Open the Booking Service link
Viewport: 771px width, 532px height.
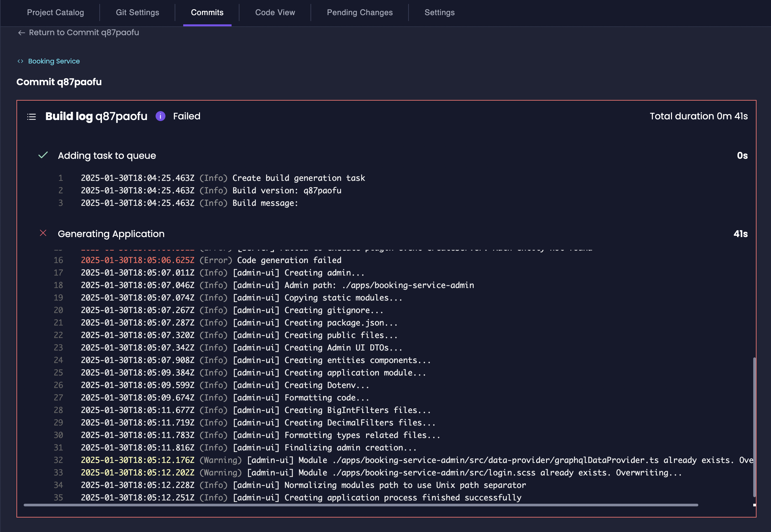pyautogui.click(x=54, y=61)
